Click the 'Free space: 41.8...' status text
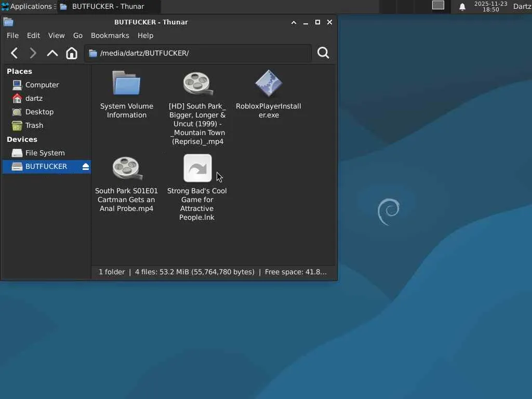Viewport: 532px width, 399px height. tap(296, 272)
